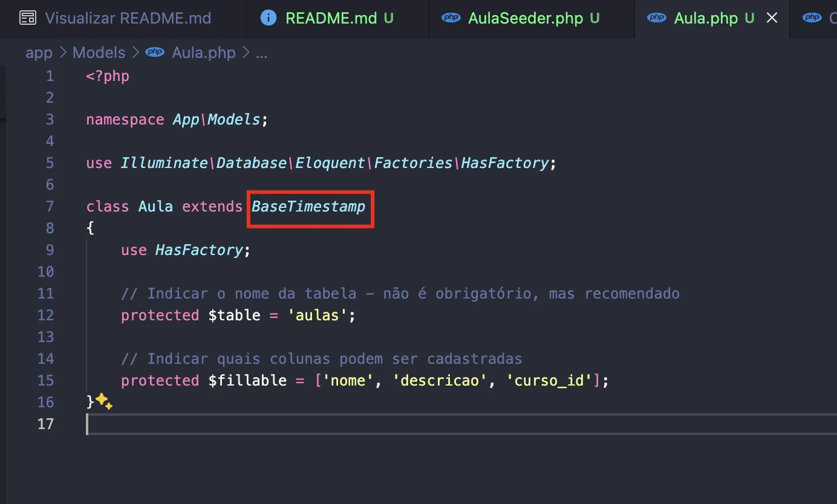Viewport: 837px width, 504px height.
Task: Click HasFactory in the line 9 use statement
Action: click(198, 250)
